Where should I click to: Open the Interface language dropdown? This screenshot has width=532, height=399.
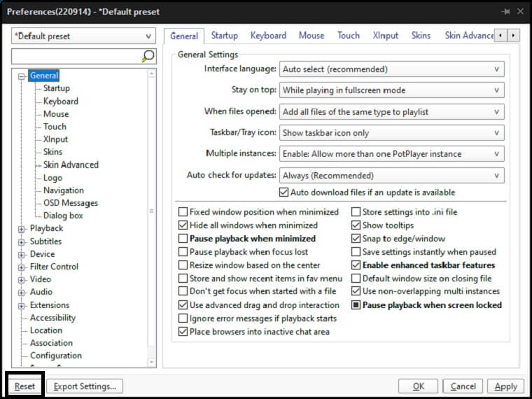point(391,69)
